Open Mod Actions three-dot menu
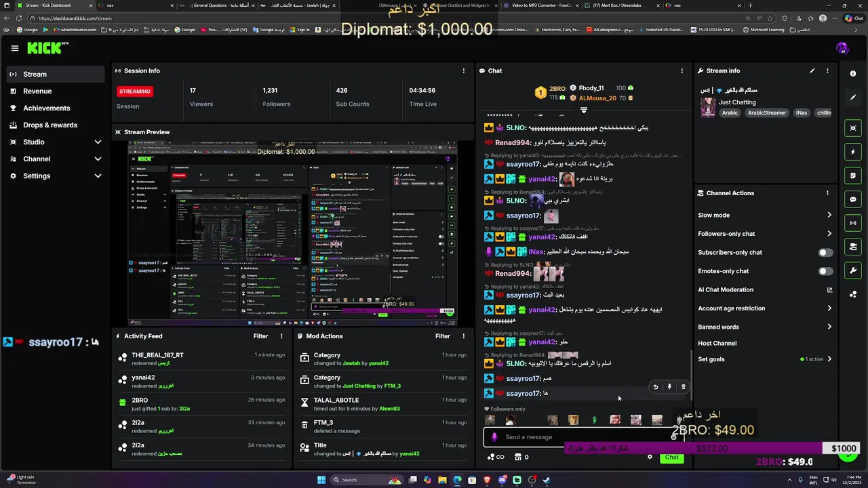 pos(464,336)
